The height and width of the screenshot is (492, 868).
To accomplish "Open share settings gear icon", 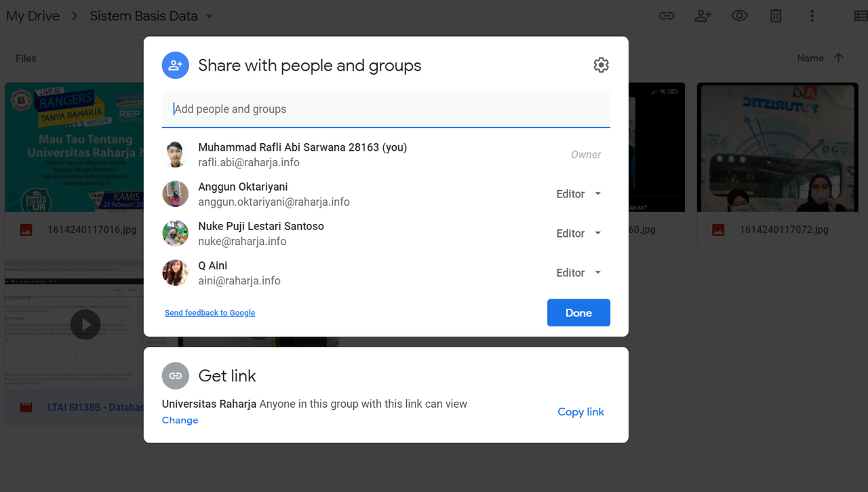I will (601, 65).
